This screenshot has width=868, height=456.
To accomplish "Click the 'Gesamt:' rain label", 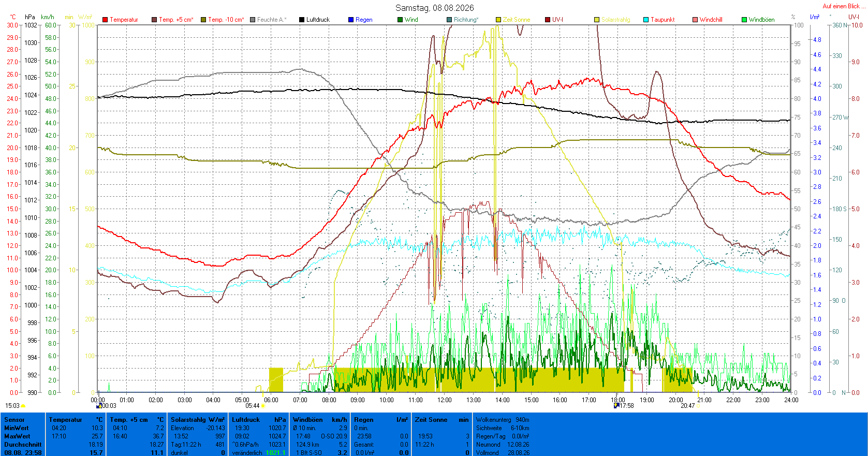I will [363, 445].
